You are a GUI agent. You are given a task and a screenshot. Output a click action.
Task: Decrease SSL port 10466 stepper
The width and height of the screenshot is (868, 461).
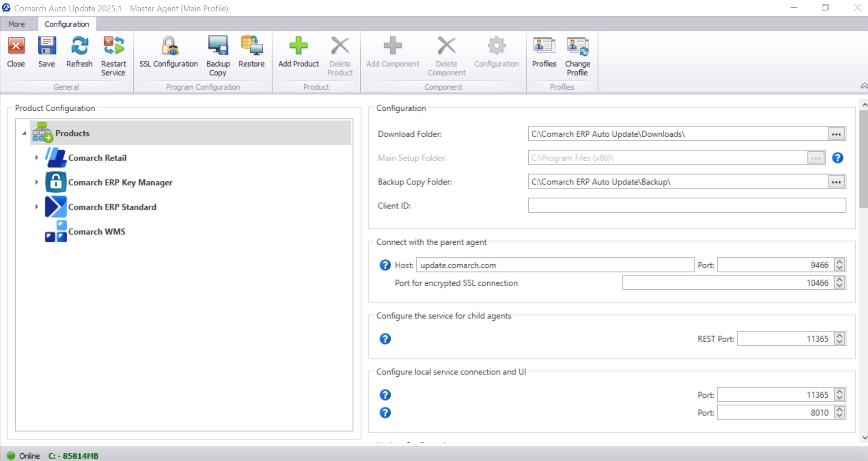coord(840,286)
